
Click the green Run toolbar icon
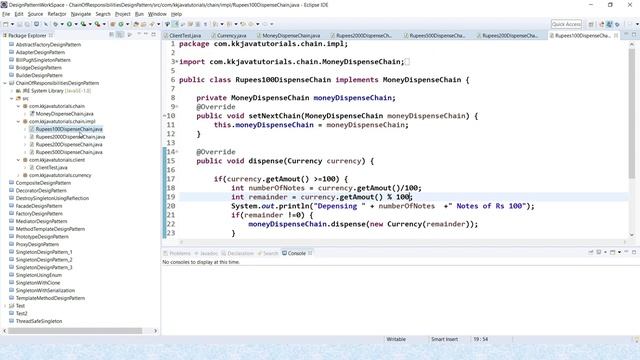coord(69,24)
